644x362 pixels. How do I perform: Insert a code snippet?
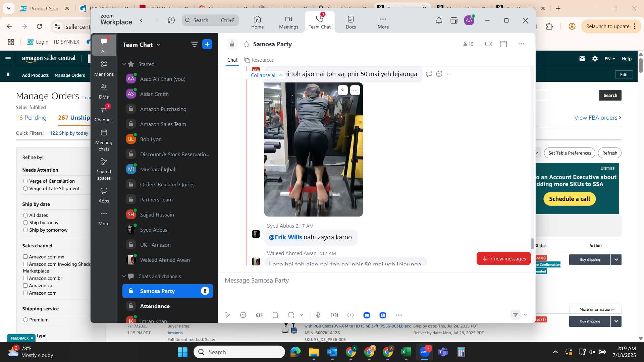pyautogui.click(x=351, y=315)
